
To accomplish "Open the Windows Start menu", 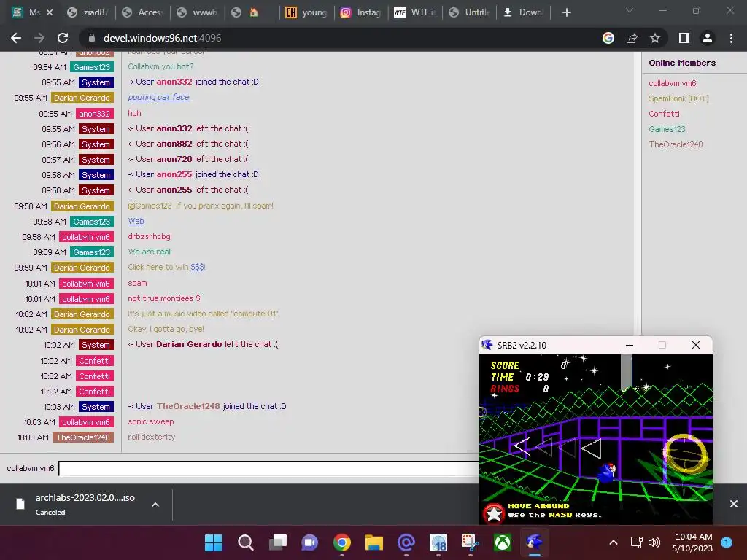I will pos(214,542).
